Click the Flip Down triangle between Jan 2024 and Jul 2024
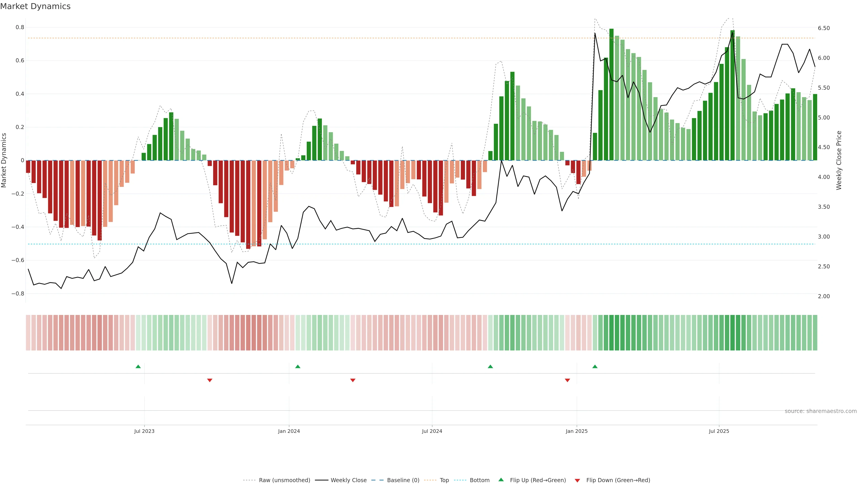868x488 pixels. point(353,380)
